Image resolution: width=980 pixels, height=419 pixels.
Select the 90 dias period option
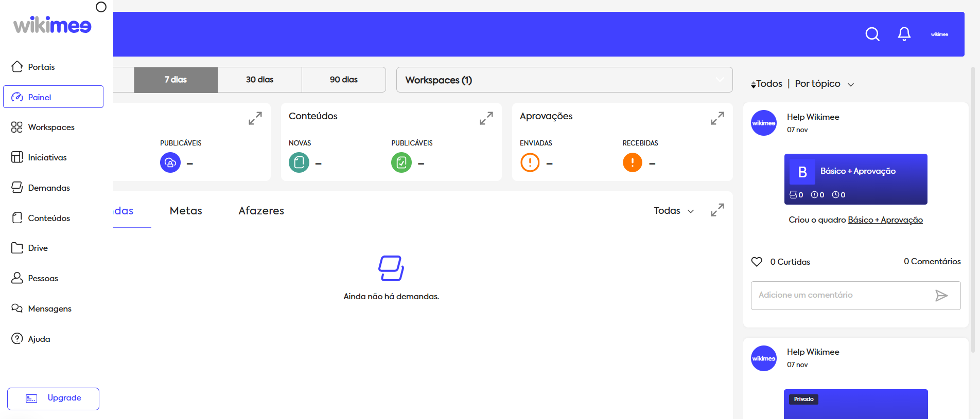[x=343, y=80]
